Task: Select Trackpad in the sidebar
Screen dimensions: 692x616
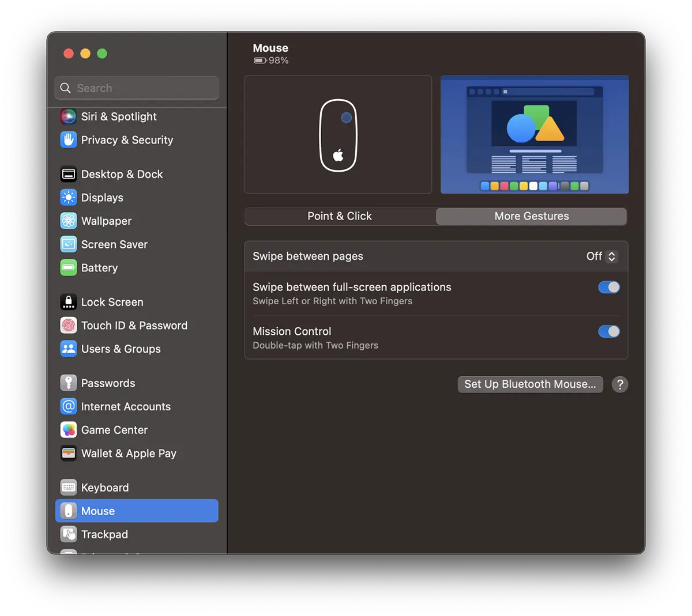Action: pyautogui.click(x=104, y=534)
